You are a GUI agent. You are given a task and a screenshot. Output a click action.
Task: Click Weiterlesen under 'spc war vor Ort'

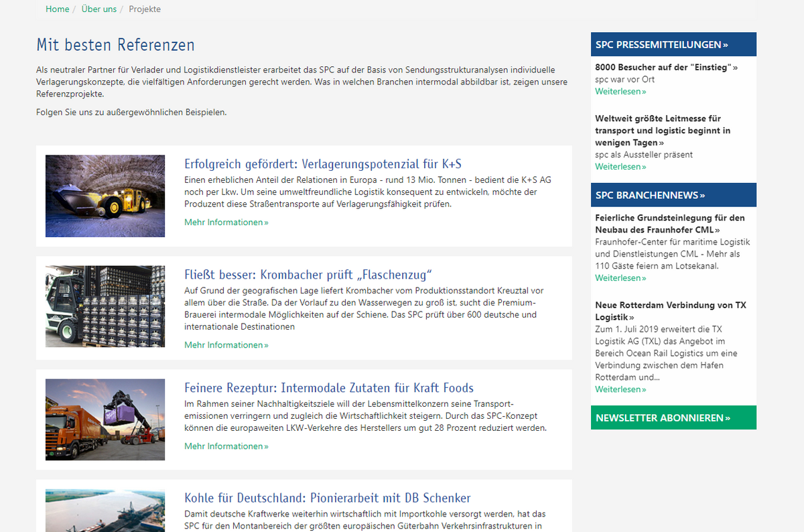(x=620, y=91)
